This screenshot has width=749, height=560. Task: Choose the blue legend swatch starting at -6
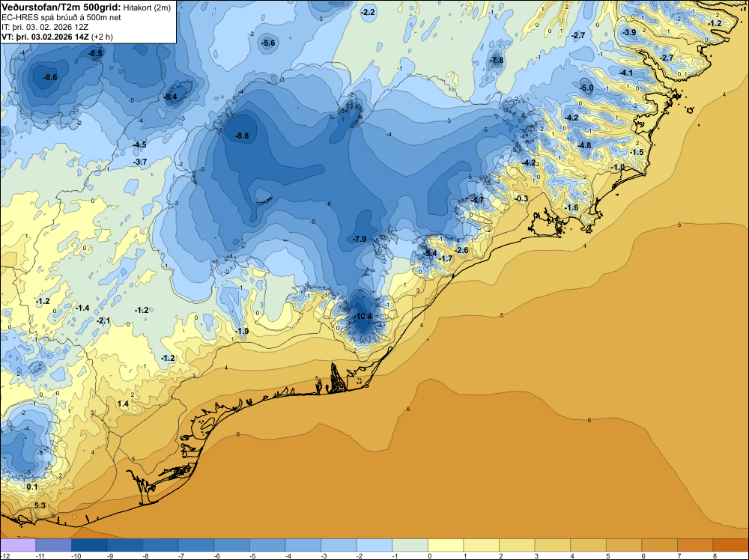click(x=231, y=545)
